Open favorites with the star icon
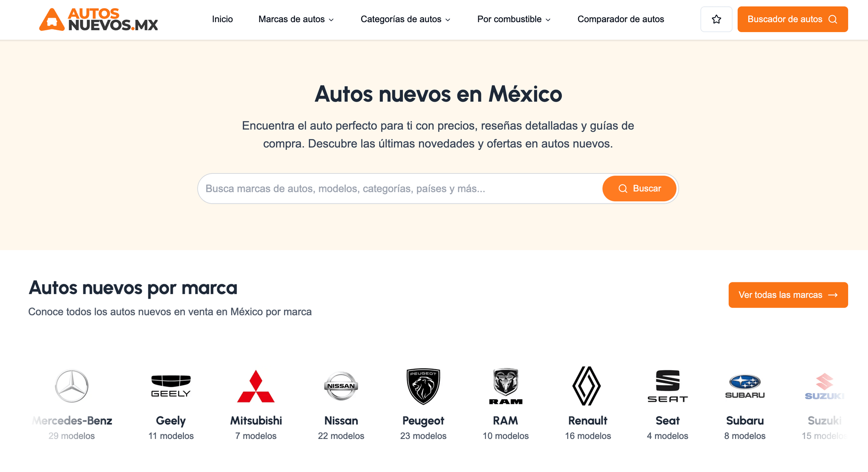This screenshot has width=868, height=472. click(x=716, y=19)
